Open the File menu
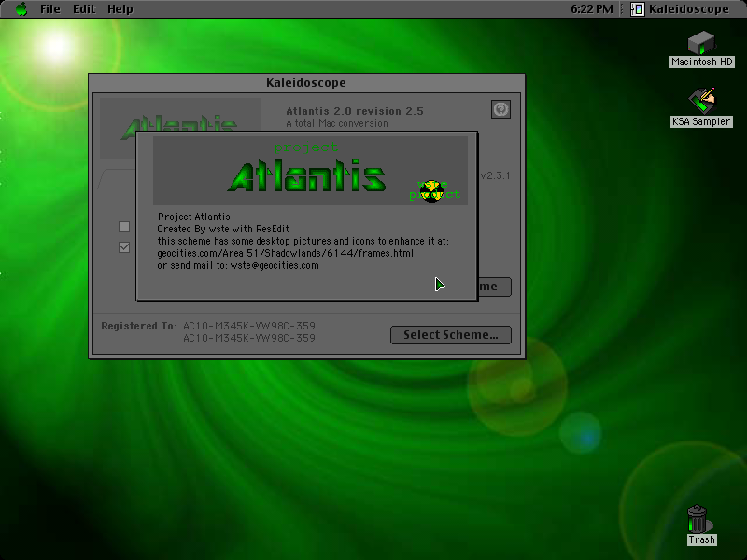 [x=50, y=9]
